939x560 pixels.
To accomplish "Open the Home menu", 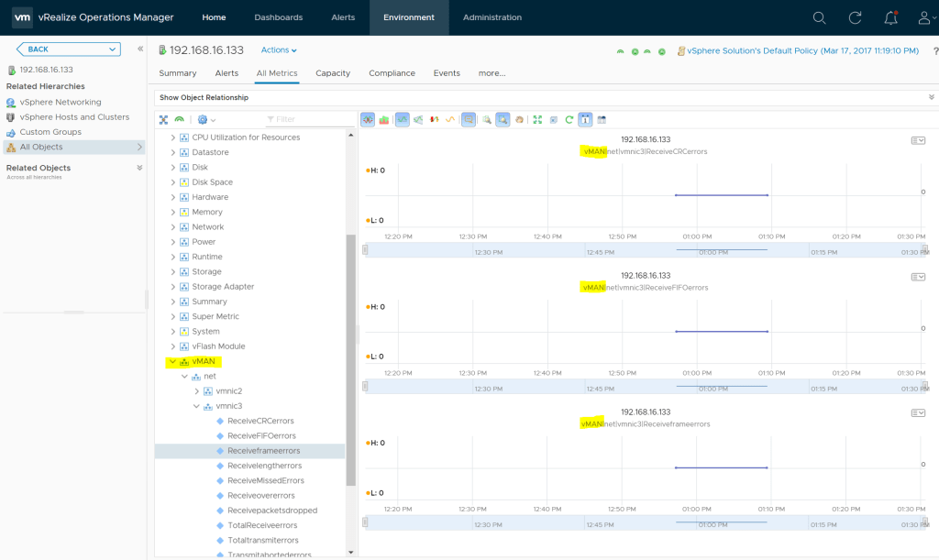I will coord(214,17).
